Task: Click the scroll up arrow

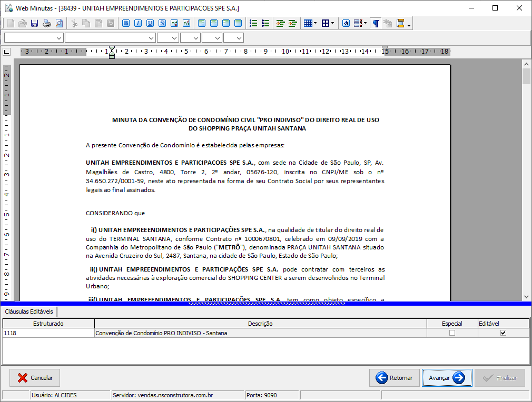Action: click(526, 64)
